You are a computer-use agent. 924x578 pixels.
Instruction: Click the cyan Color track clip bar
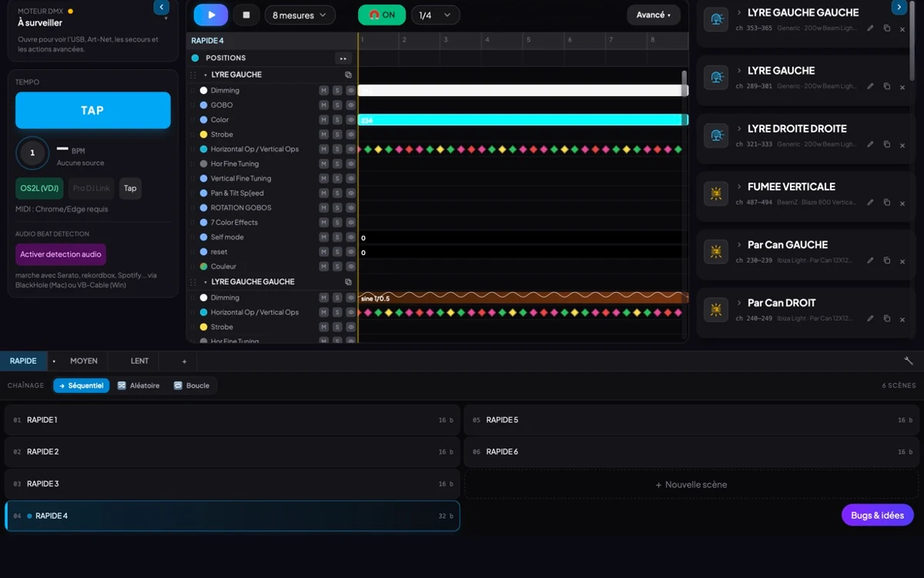(523, 119)
